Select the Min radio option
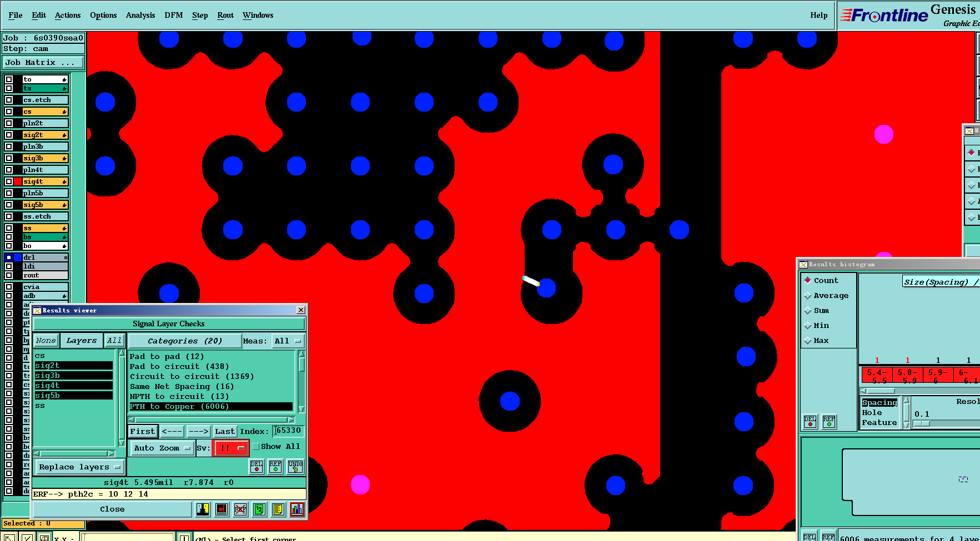 tap(808, 326)
